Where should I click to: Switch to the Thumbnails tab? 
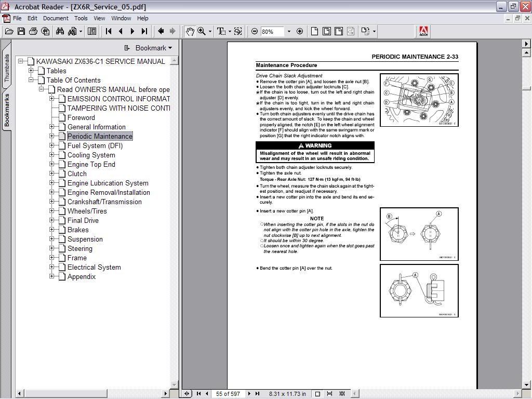tap(7, 68)
